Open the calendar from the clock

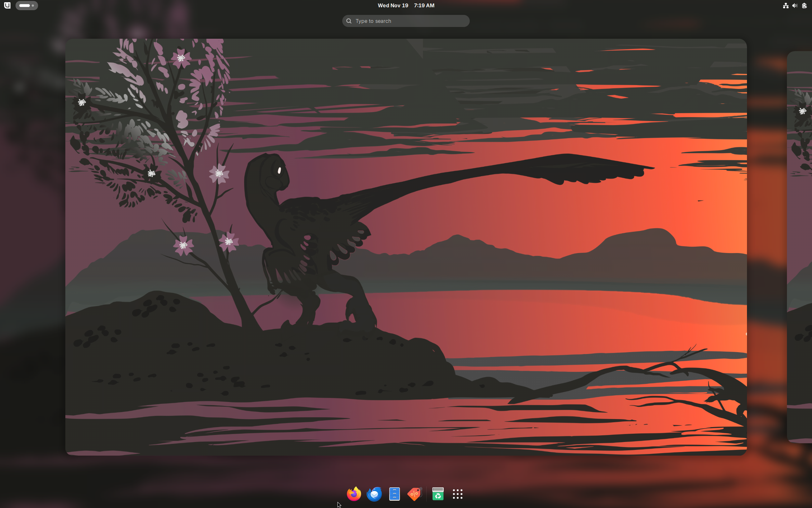click(x=406, y=5)
